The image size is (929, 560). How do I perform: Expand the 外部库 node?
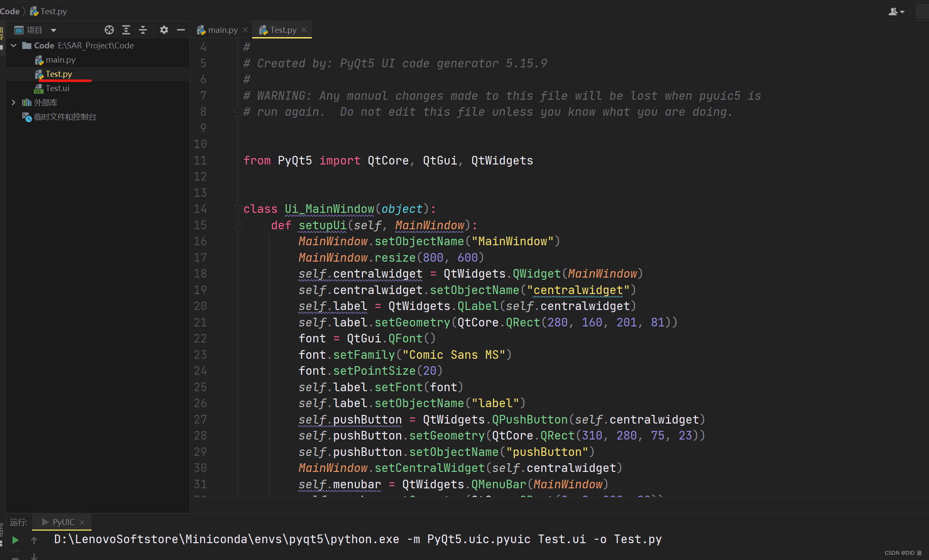tap(13, 102)
